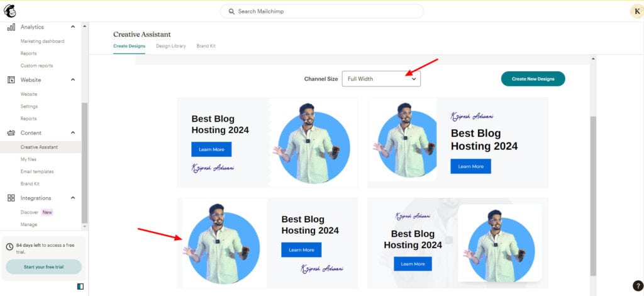Select bottom-right design with photo card
The height and width of the screenshot is (296, 644).
click(458, 243)
